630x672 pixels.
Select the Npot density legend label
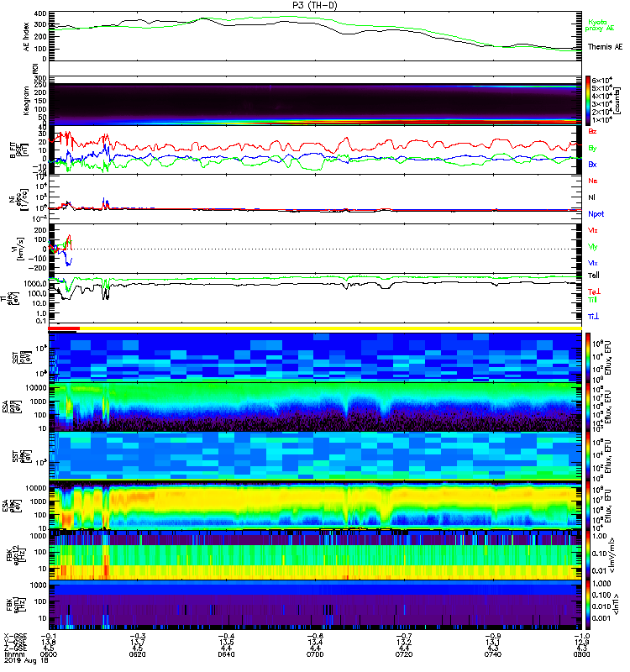click(x=596, y=214)
